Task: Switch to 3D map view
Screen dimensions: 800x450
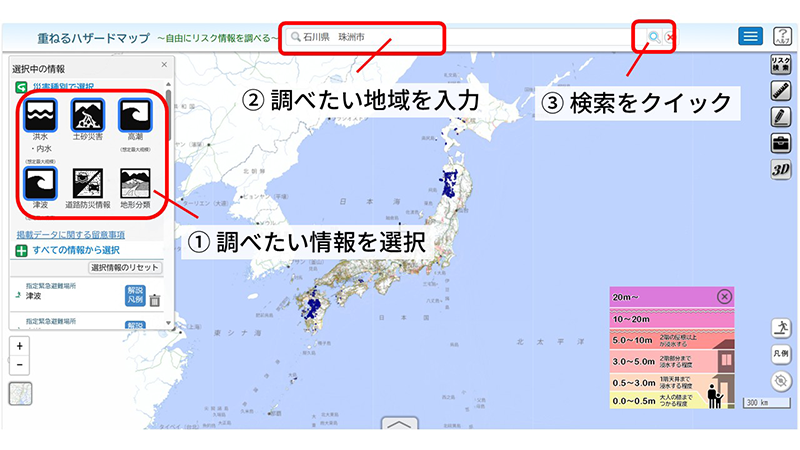Action: (781, 170)
